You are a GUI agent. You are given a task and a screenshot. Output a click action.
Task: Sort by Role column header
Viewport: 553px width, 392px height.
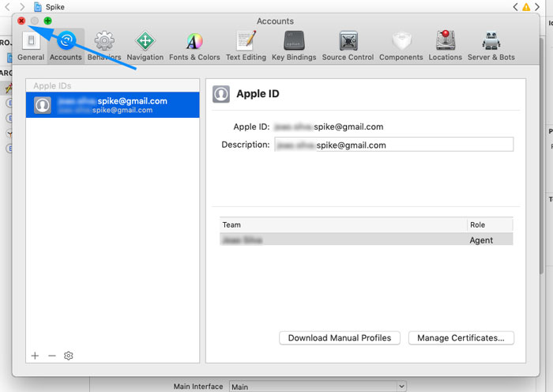coord(490,224)
